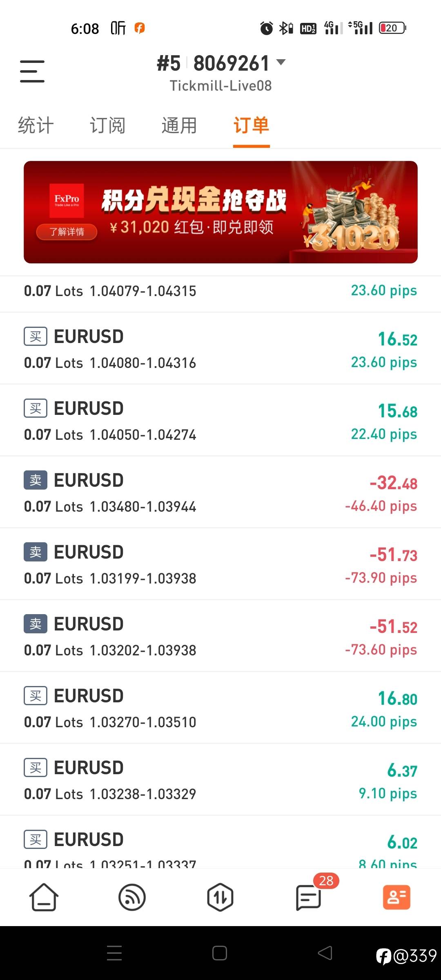
Task: Select EURUSD sell order 1.03199-1.03938
Action: (x=220, y=564)
